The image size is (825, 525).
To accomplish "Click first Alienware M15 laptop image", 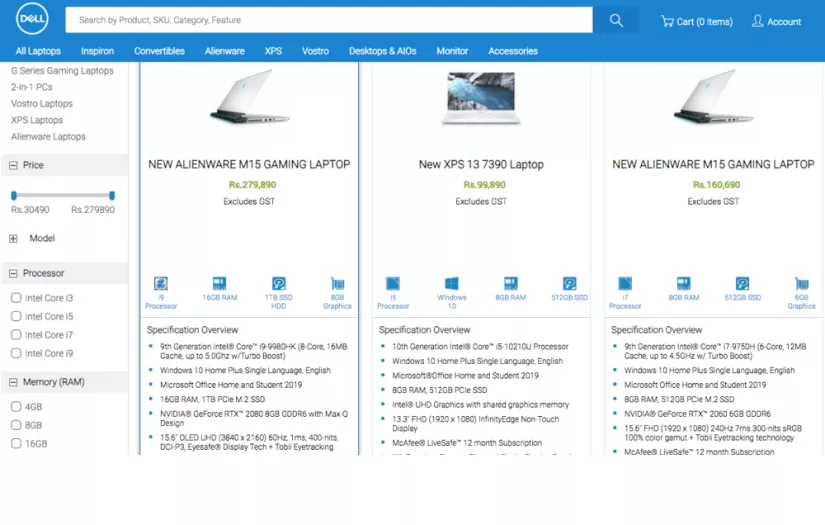I will point(249,96).
